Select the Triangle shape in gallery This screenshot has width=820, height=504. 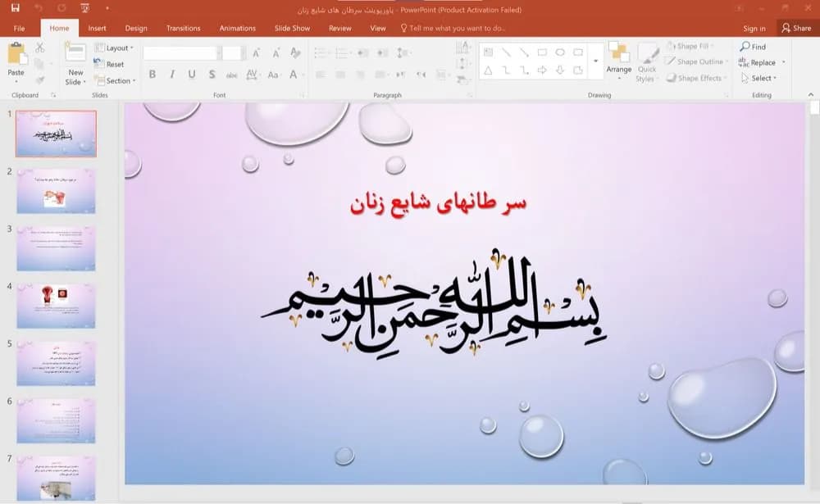click(488, 70)
